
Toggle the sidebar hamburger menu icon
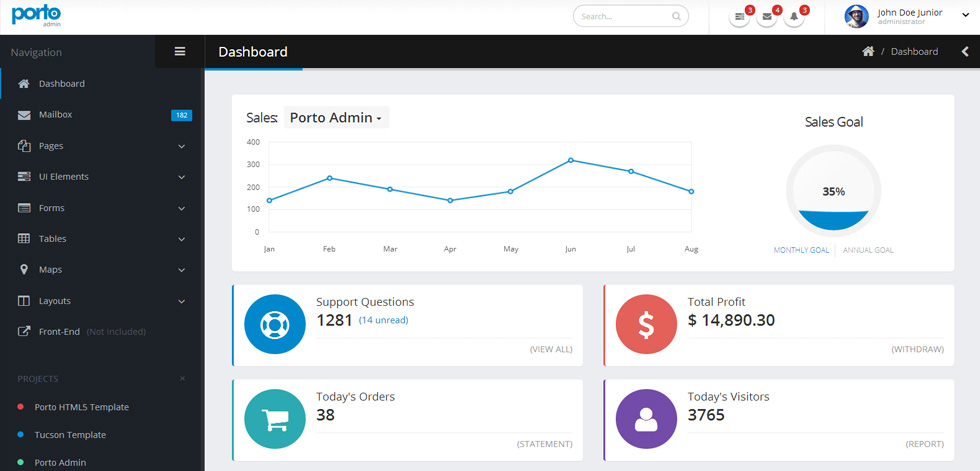click(180, 52)
